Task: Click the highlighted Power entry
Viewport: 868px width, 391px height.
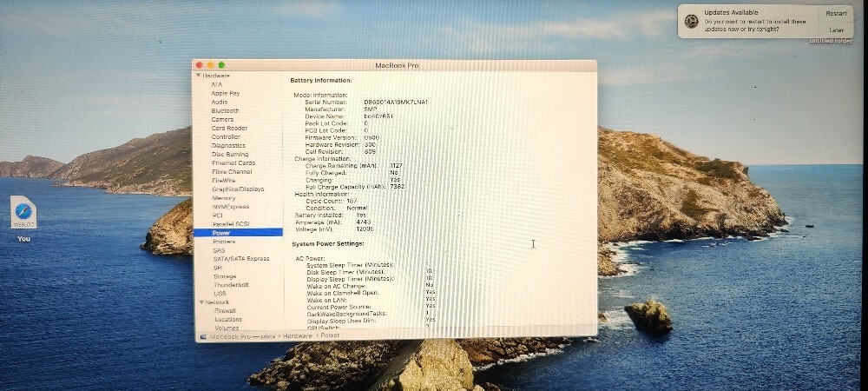Action: point(238,233)
